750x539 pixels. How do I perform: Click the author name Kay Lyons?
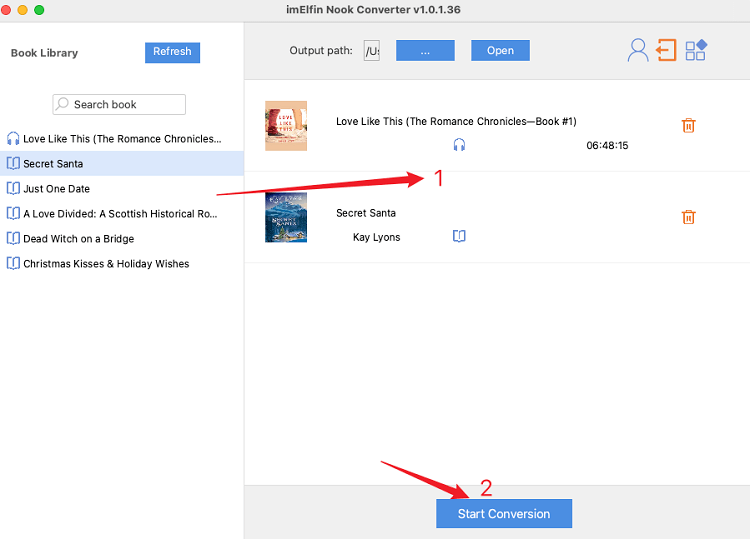pos(376,237)
